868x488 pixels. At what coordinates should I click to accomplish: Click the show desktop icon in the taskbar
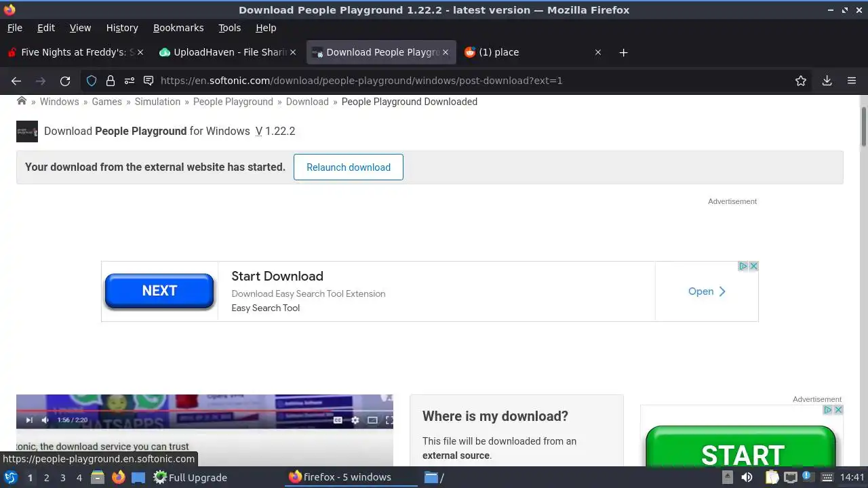(x=138, y=477)
